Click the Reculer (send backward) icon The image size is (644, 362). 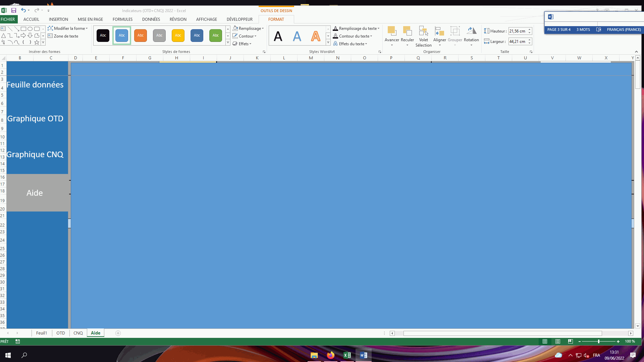tap(407, 31)
